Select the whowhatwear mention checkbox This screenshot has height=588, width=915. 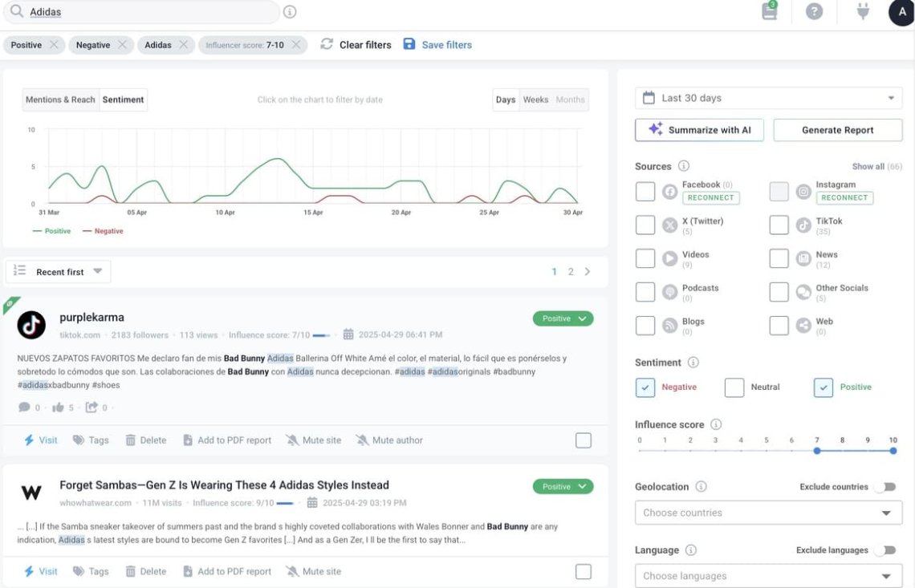[584, 572]
